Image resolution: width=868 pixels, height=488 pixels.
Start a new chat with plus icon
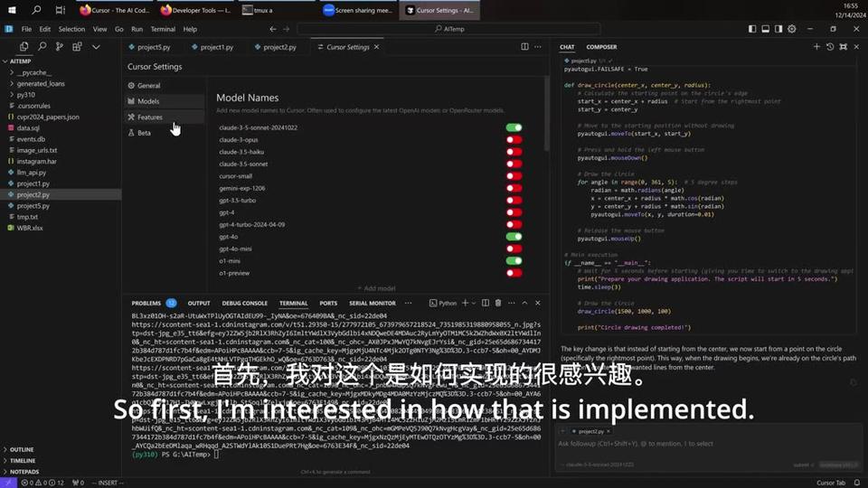click(816, 46)
